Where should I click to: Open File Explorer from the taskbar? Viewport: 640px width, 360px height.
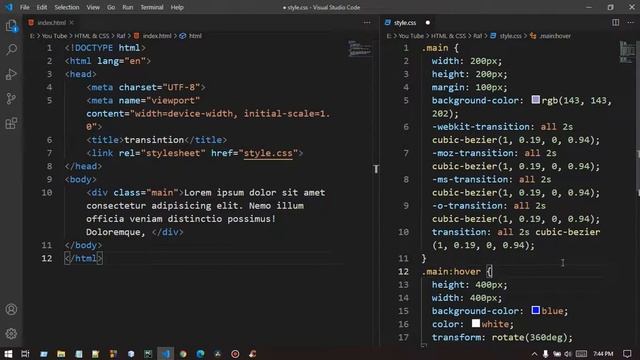tap(61, 353)
